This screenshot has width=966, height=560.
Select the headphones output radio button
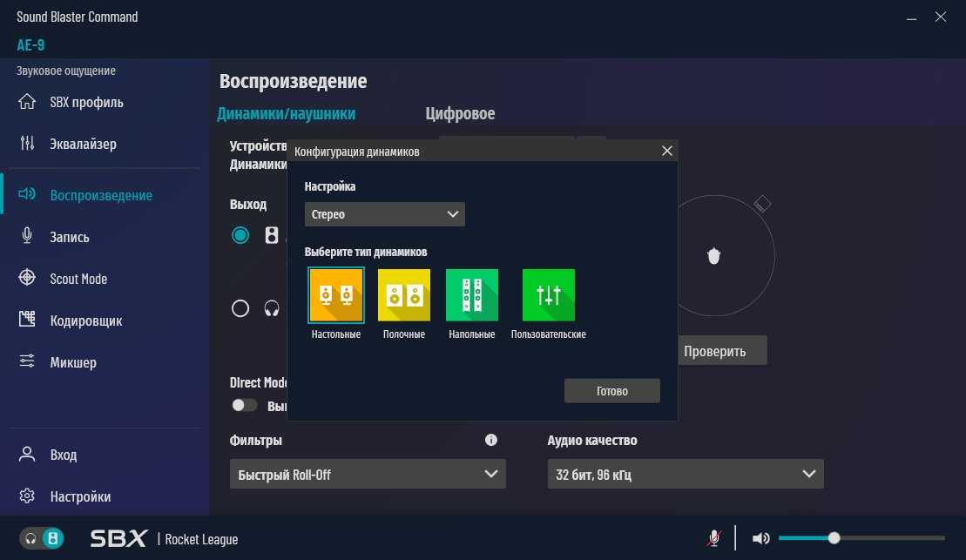(x=240, y=308)
